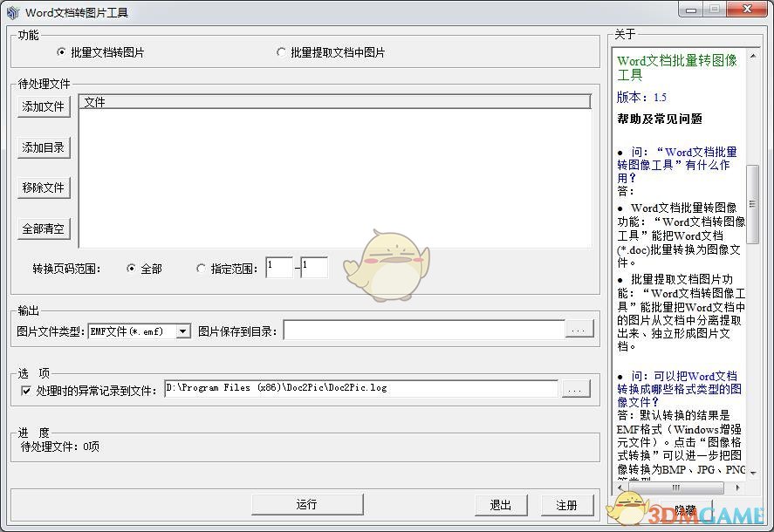774x532 pixels.
Task: Click the 隐藏 button
Action: click(686, 510)
